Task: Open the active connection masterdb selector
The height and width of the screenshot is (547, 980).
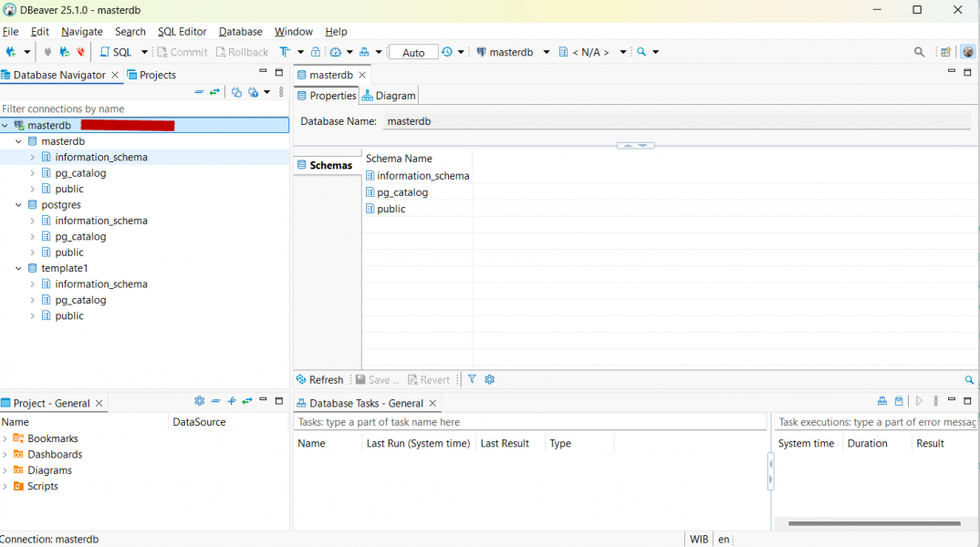Action: coord(512,52)
